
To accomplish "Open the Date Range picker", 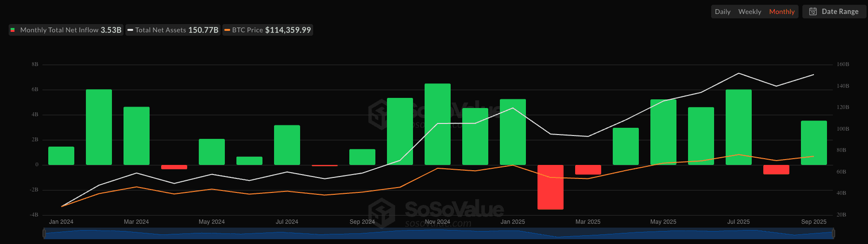I will [840, 12].
